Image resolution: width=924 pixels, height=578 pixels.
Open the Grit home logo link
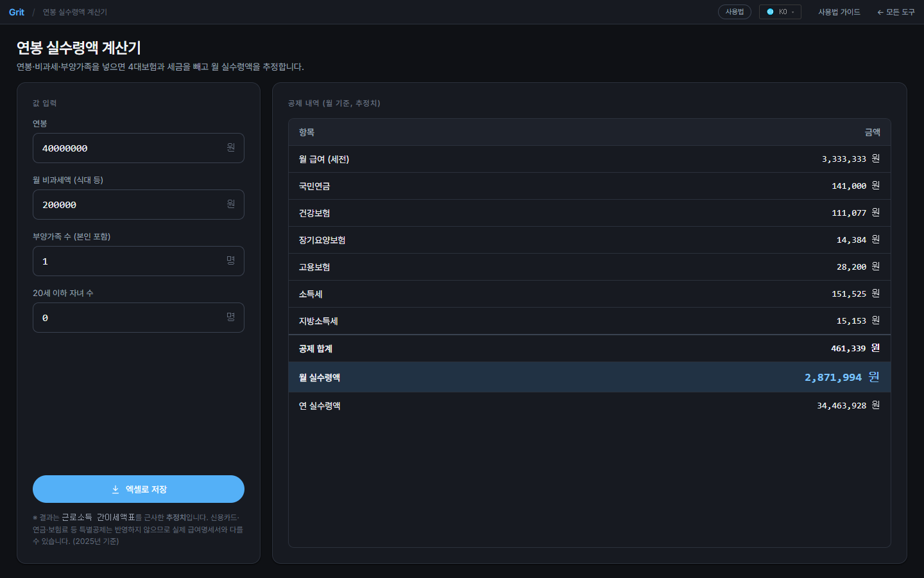click(x=17, y=12)
